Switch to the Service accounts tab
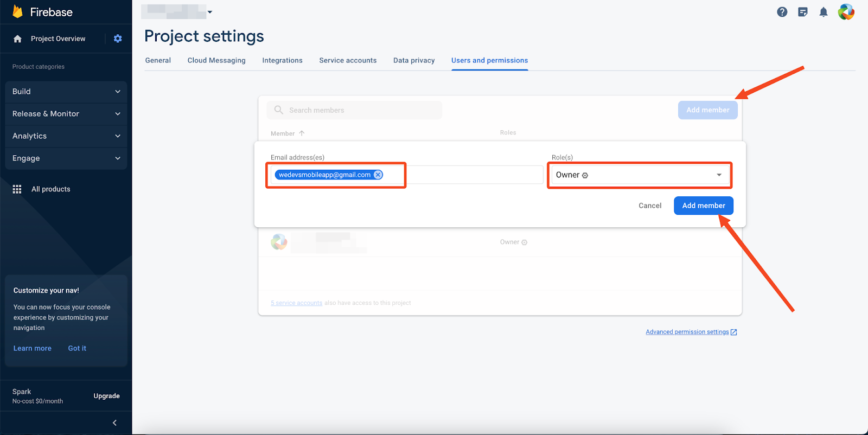 [x=348, y=60]
